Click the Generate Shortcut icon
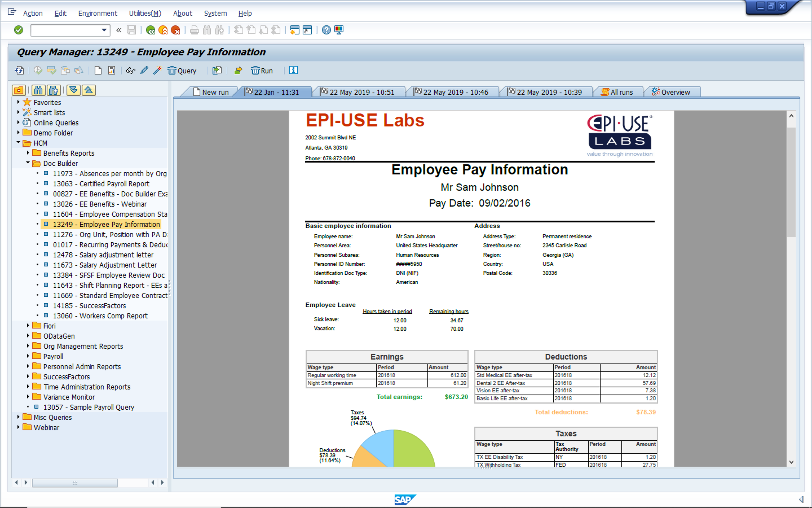812x508 pixels. pyautogui.click(x=307, y=30)
